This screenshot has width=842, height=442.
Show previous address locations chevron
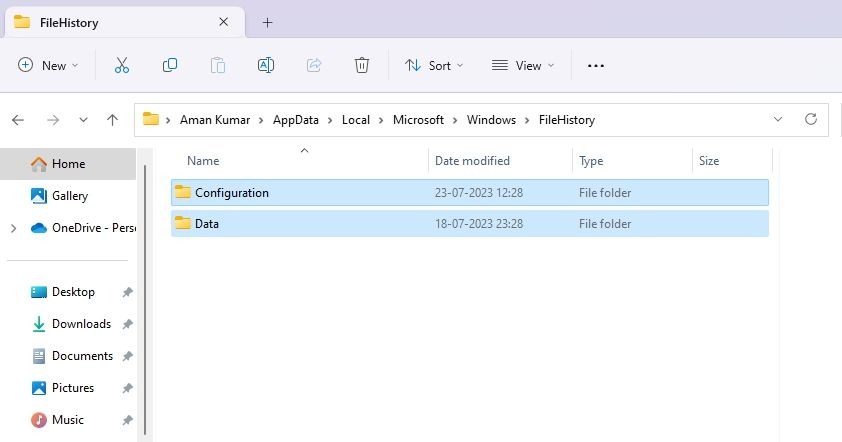[778, 119]
